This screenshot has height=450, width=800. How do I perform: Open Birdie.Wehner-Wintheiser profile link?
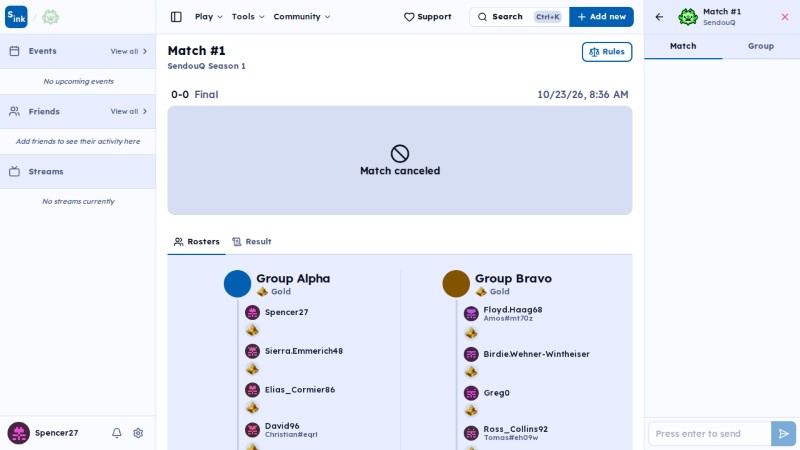point(537,354)
